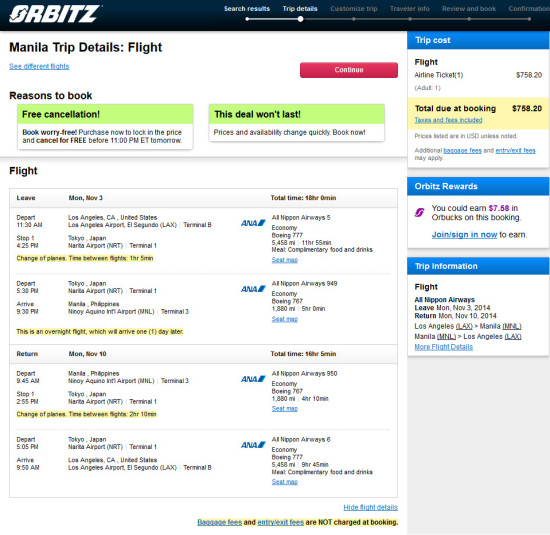The height and width of the screenshot is (535, 550).
Task: Click the Orbitz logo
Action: (x=55, y=14)
